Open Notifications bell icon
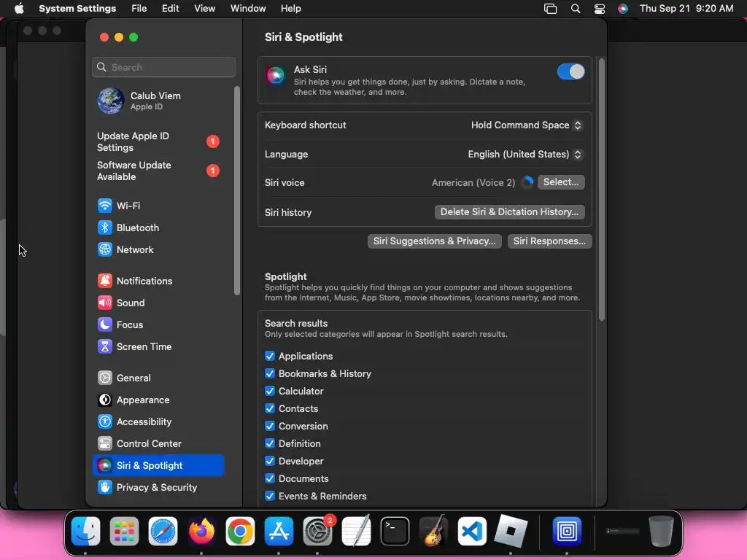747x560 pixels. 105,281
